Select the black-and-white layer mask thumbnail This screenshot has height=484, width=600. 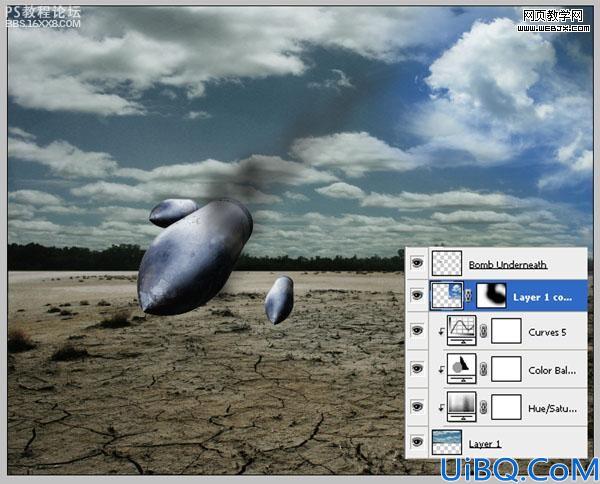[x=491, y=295]
